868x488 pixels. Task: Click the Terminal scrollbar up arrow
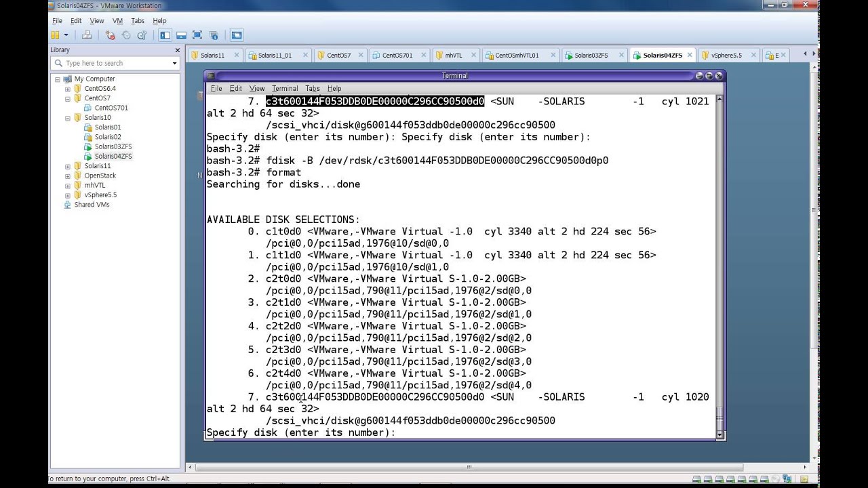point(719,100)
